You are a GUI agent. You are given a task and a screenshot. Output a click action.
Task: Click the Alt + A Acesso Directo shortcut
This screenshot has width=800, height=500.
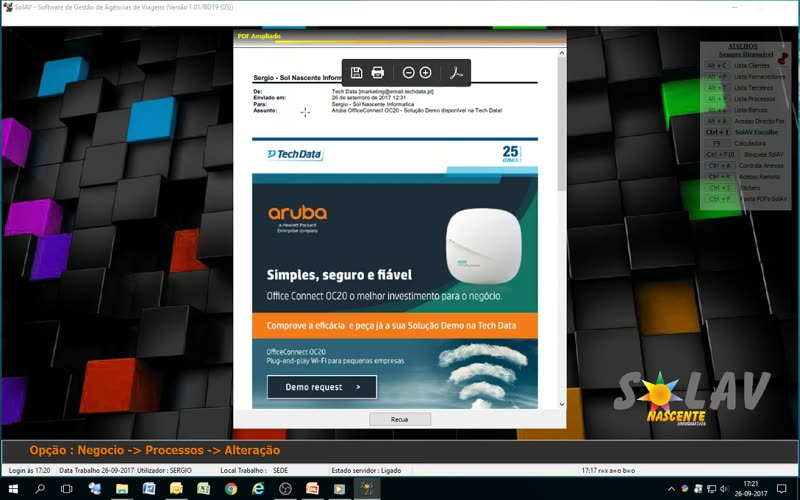(x=745, y=121)
